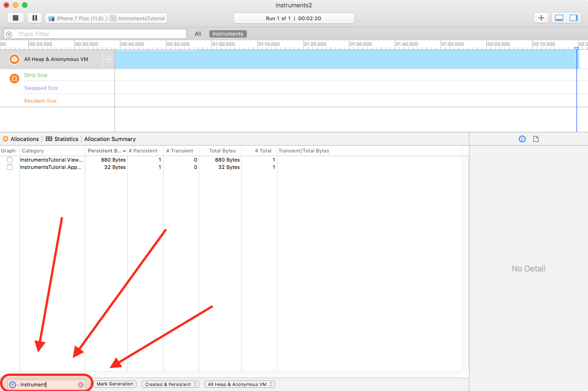
Task: Show the Extended Detail inspector tab
Action: coord(522,139)
